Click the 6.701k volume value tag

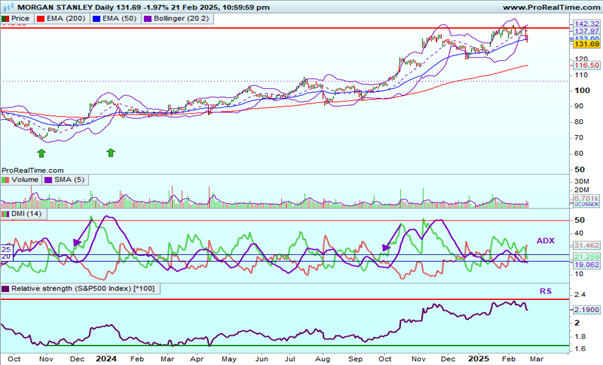pyautogui.click(x=586, y=198)
